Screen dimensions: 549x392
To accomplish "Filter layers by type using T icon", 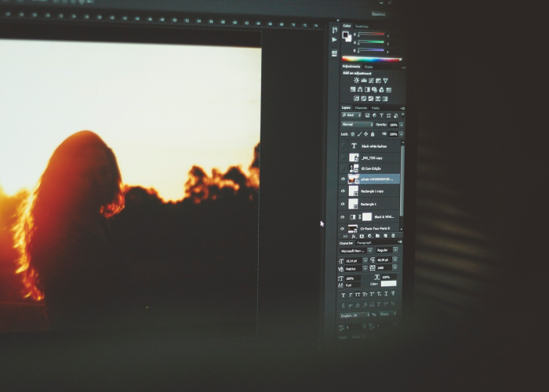I will (381, 115).
